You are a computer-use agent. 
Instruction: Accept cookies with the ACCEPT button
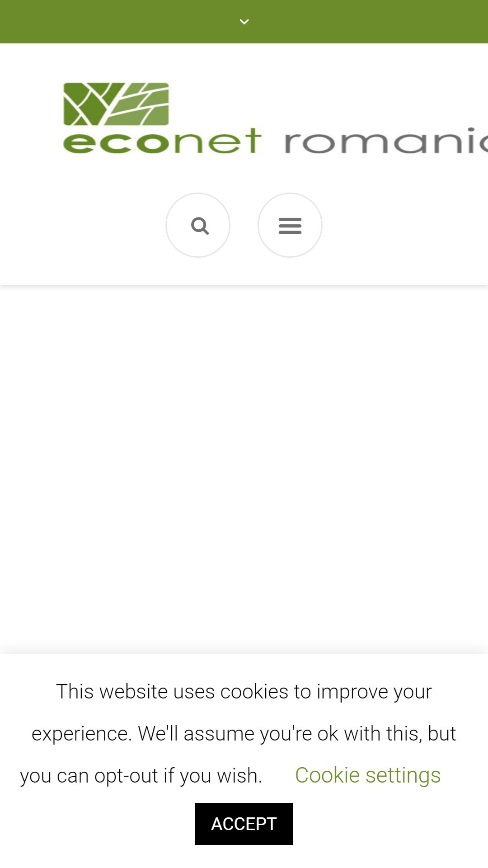[244, 824]
